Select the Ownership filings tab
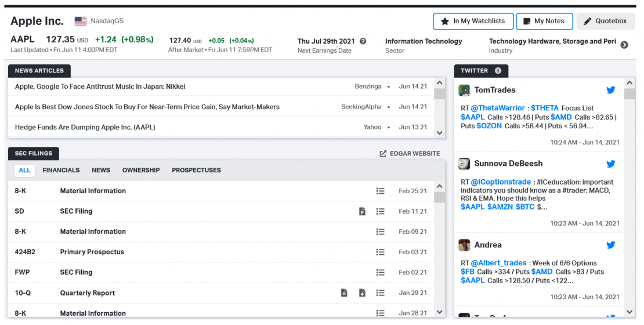The height and width of the screenshot is (325, 644). tap(141, 170)
